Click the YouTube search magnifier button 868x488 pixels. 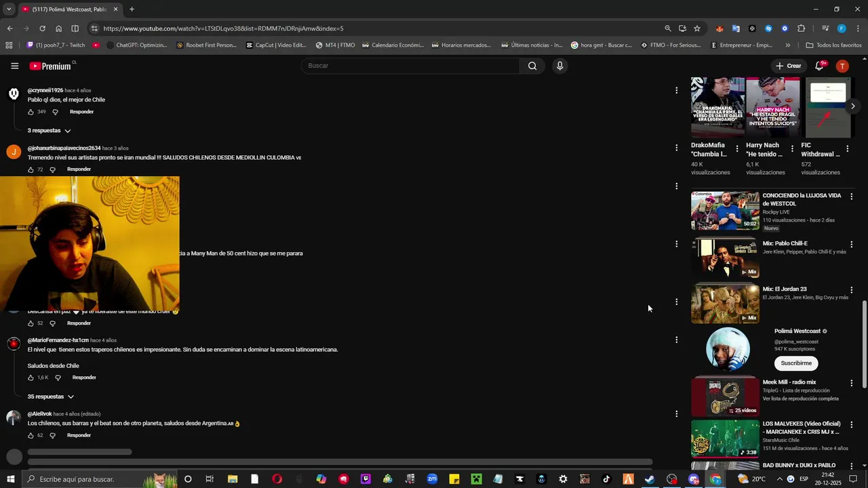(x=532, y=66)
